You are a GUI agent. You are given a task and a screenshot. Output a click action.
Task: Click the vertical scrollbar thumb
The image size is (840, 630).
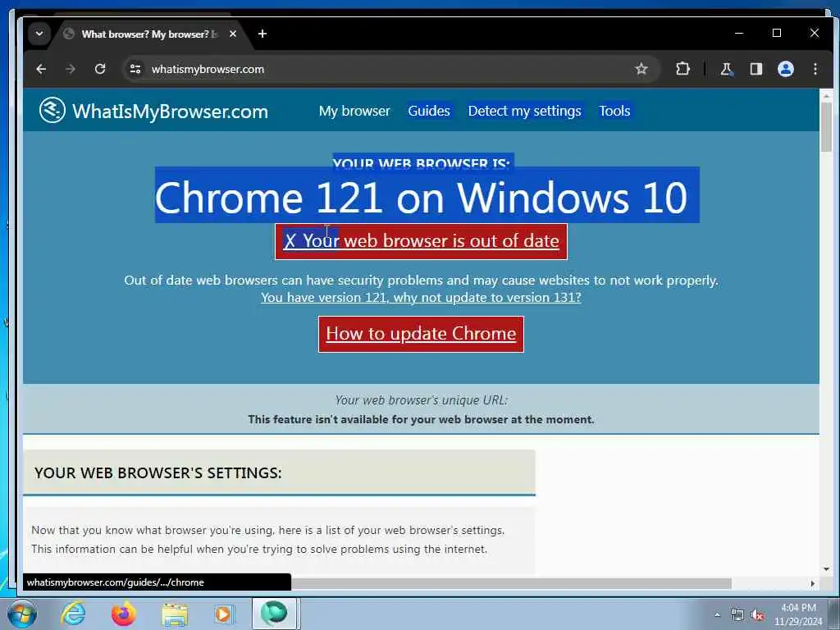click(x=826, y=126)
